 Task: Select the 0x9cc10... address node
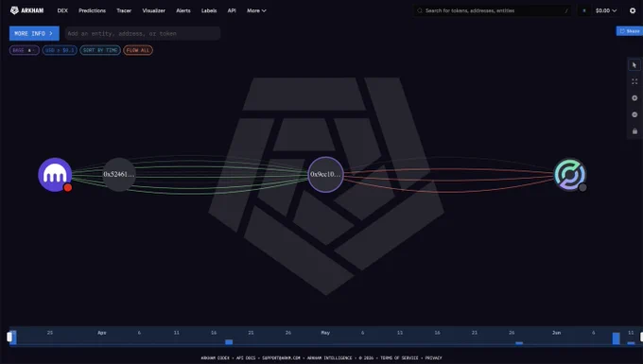coord(325,174)
